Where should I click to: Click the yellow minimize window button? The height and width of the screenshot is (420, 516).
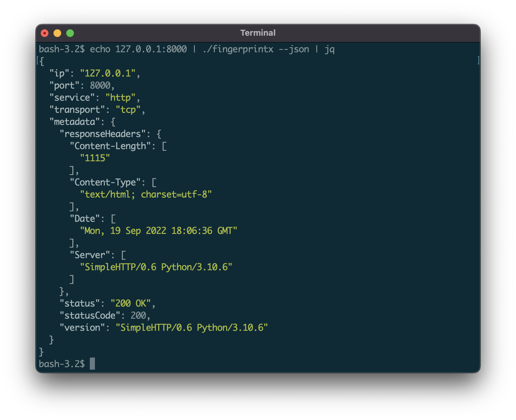(57, 33)
